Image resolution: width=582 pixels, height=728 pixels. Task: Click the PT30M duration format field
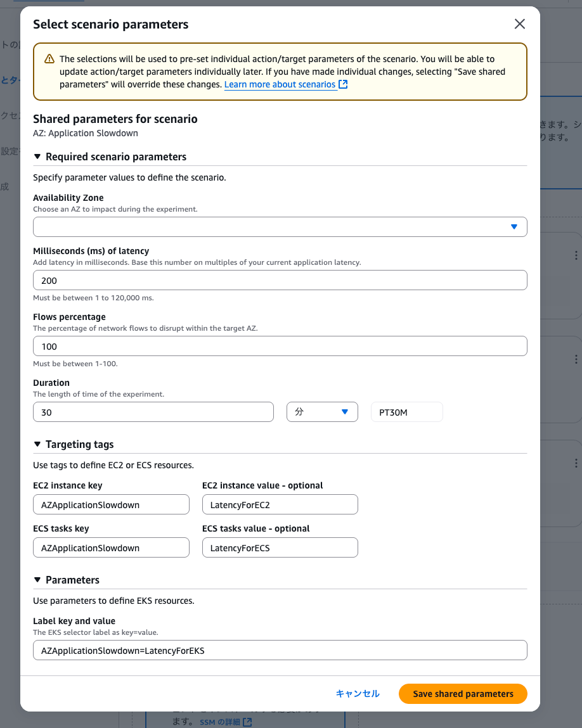[x=406, y=412]
